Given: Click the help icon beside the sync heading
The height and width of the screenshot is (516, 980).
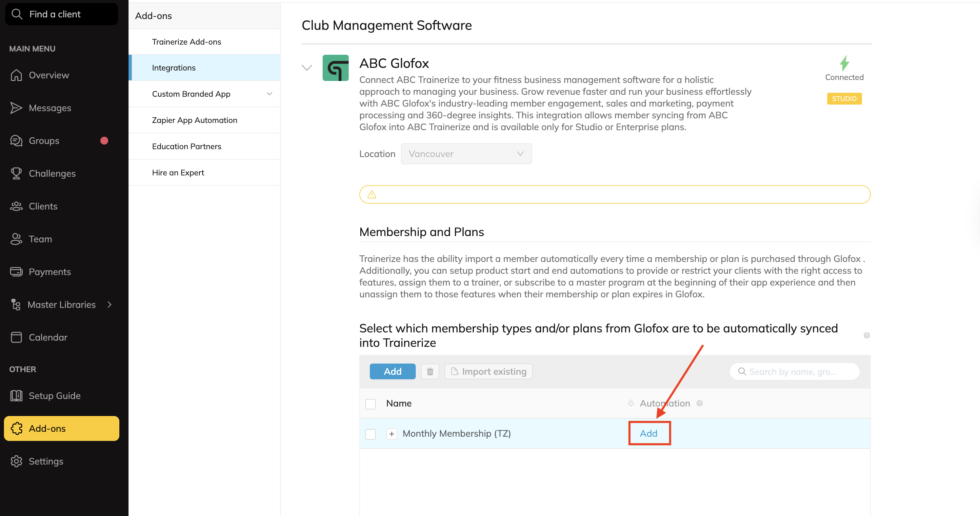Looking at the screenshot, I should pos(867,335).
